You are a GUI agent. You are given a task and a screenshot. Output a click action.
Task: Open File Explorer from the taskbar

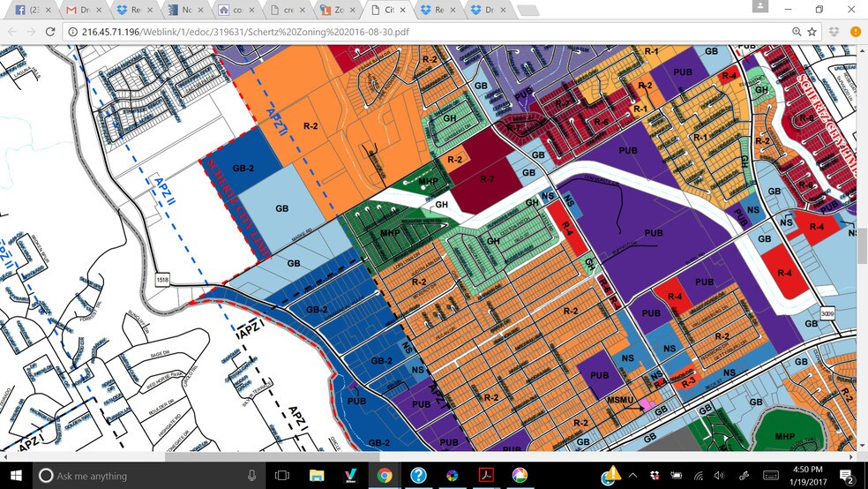(x=317, y=476)
